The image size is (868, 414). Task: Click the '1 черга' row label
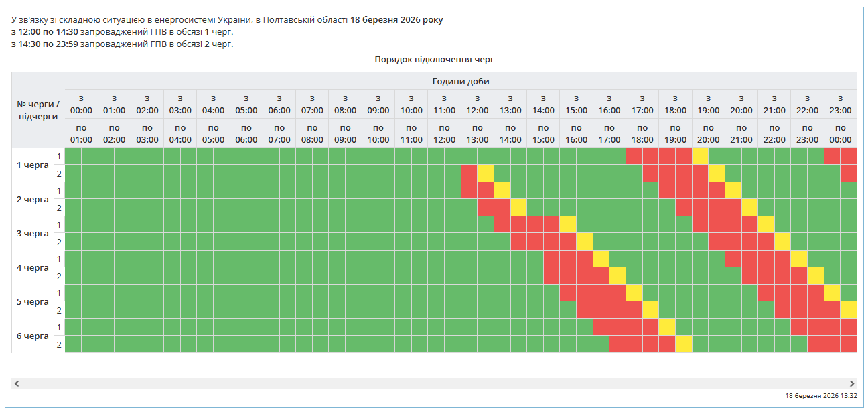pyautogui.click(x=33, y=165)
